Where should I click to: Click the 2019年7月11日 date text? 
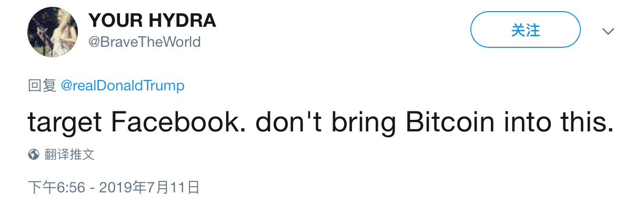149,187
